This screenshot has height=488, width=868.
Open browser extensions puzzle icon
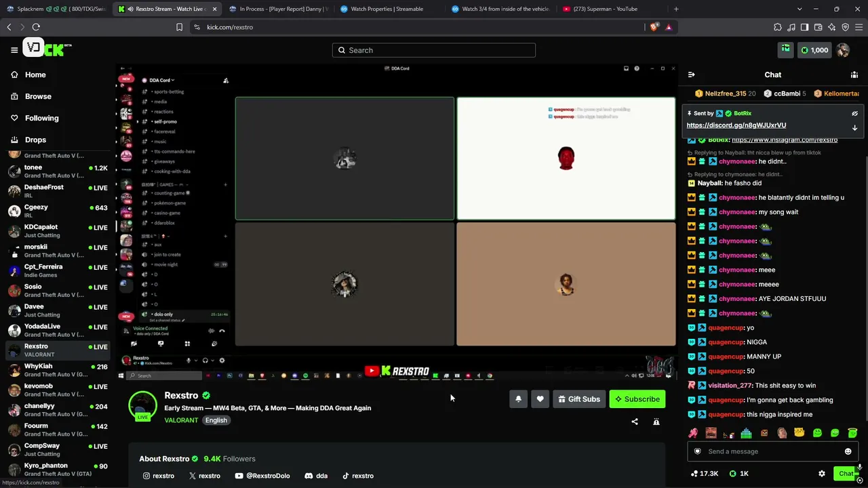click(777, 27)
